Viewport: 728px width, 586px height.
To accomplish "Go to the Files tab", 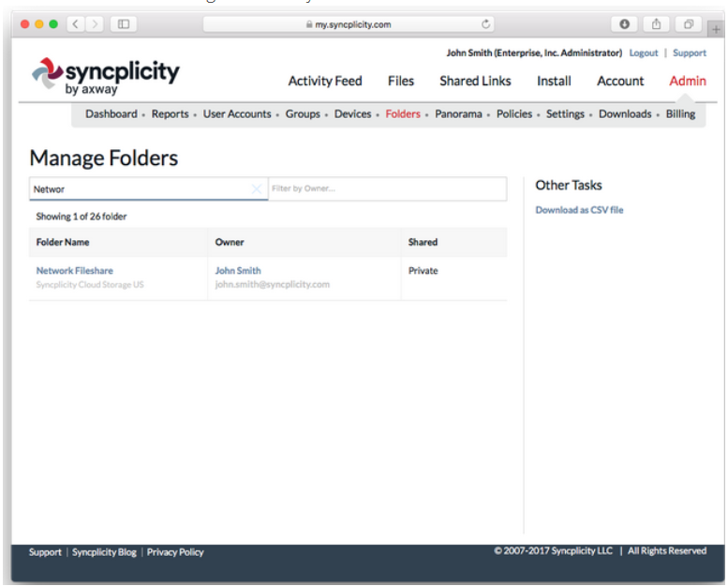I will tap(401, 81).
